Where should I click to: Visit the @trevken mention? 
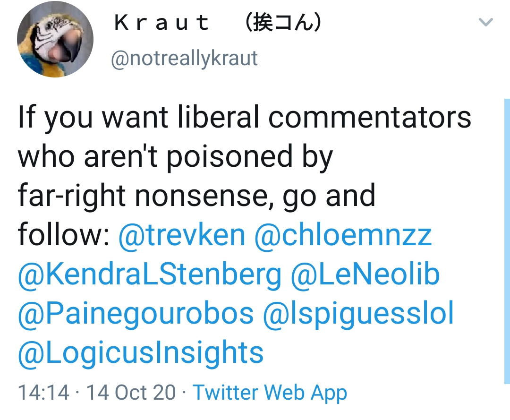pyautogui.click(x=182, y=235)
